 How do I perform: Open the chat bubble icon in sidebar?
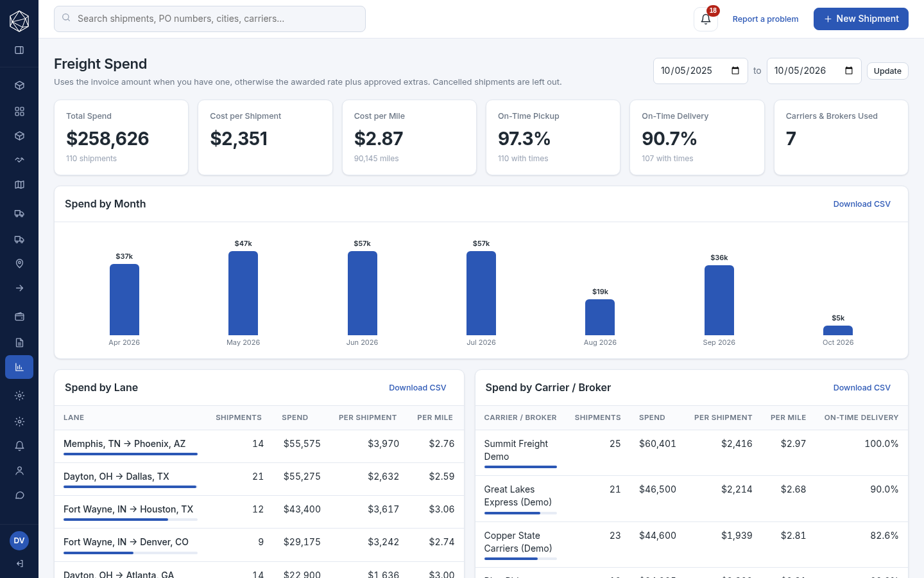(19, 495)
